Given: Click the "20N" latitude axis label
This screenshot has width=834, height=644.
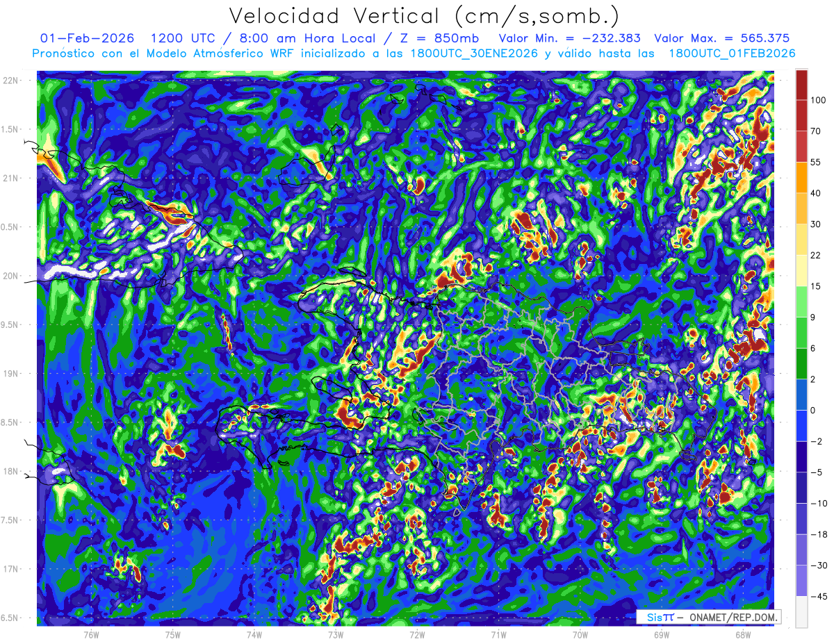Looking at the screenshot, I should 10,276.
